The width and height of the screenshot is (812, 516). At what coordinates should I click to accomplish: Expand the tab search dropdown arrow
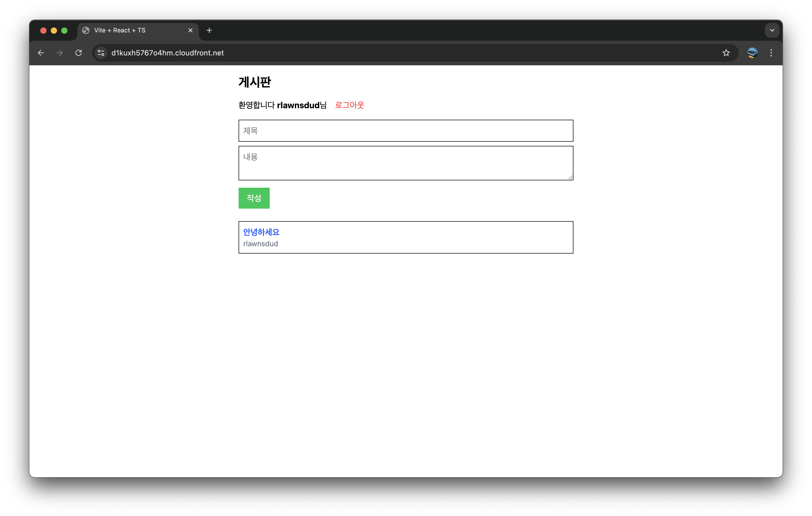[772, 30]
